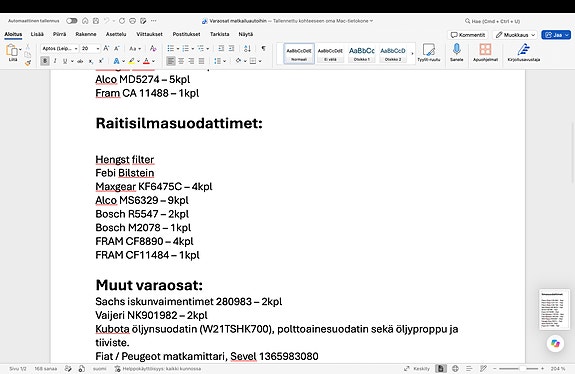This screenshot has height=374, width=575.
Task: Toggle Subscript formatting
Action: coord(91,61)
